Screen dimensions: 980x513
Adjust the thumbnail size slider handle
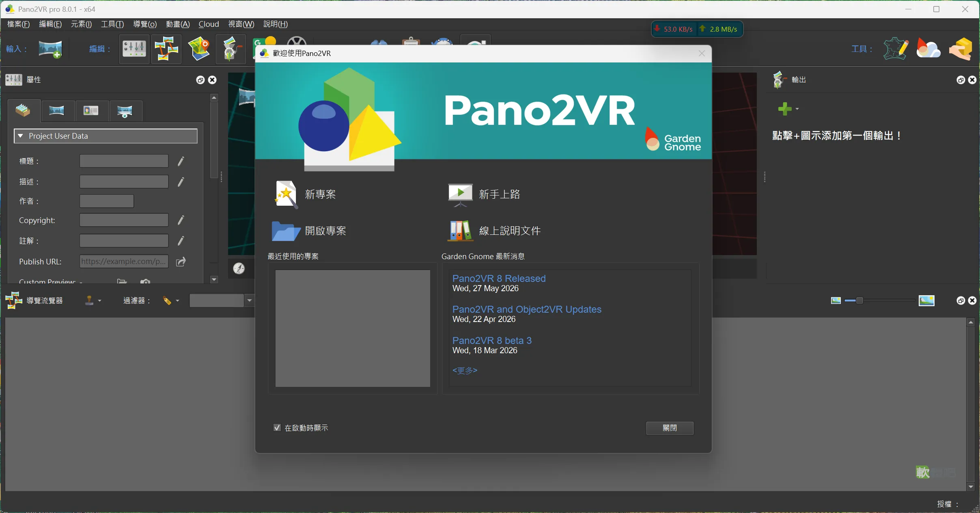coord(859,301)
